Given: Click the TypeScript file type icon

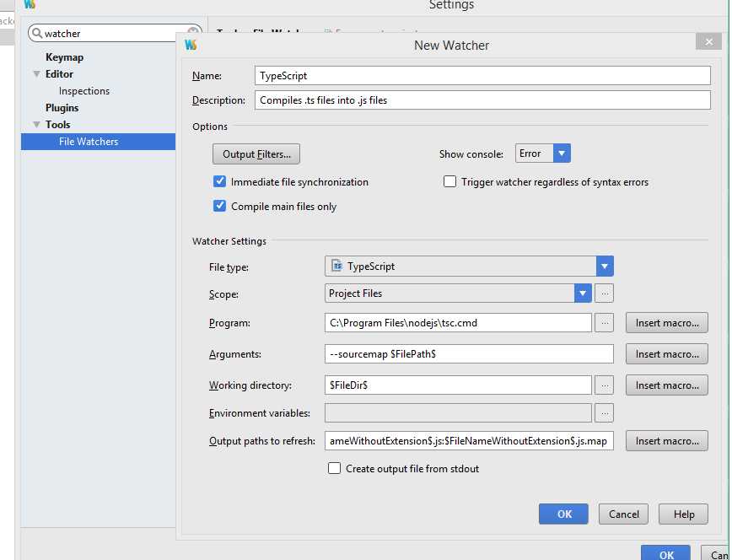Looking at the screenshot, I should tap(336, 266).
